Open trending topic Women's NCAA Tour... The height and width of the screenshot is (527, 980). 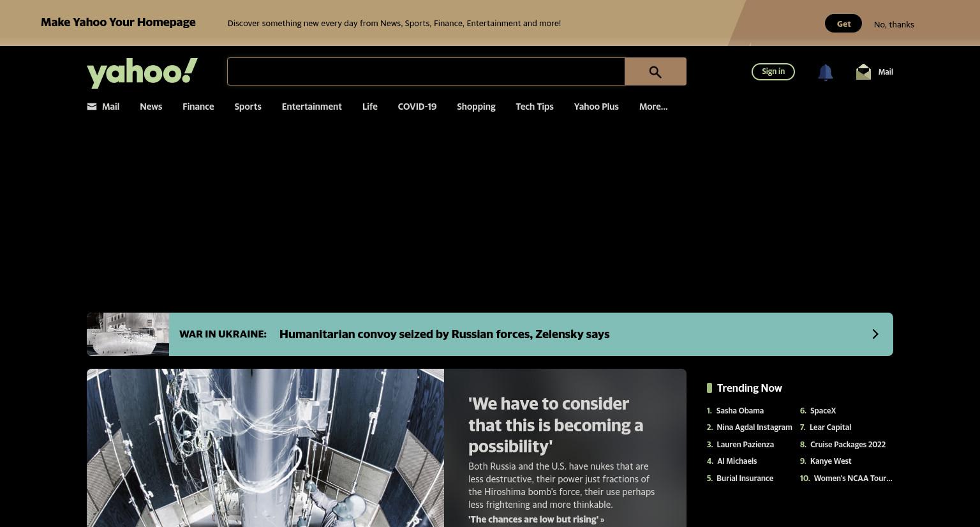click(x=852, y=479)
